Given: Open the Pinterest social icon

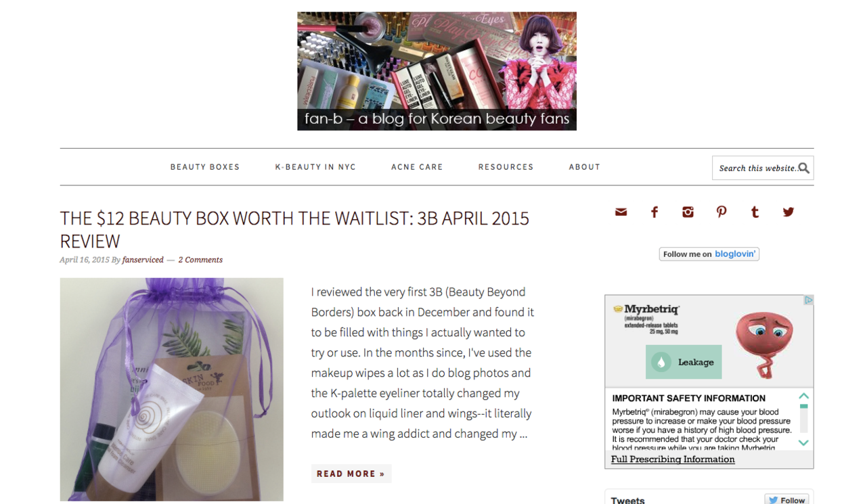Looking at the screenshot, I should pos(722,212).
